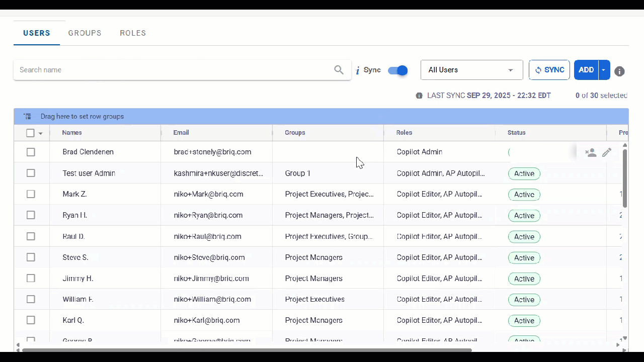The image size is (644, 362).
Task: Click email niko+Ryan@briq.com
Action: tap(208, 215)
